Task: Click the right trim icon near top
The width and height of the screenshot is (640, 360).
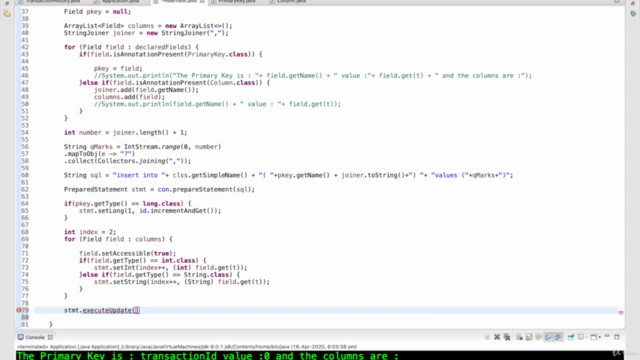Action: click(x=633, y=13)
